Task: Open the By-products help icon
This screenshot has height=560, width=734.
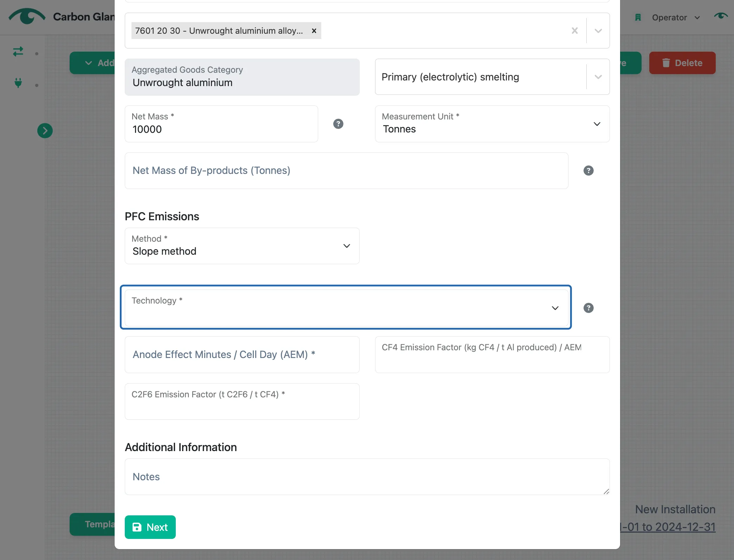Action: click(x=588, y=171)
